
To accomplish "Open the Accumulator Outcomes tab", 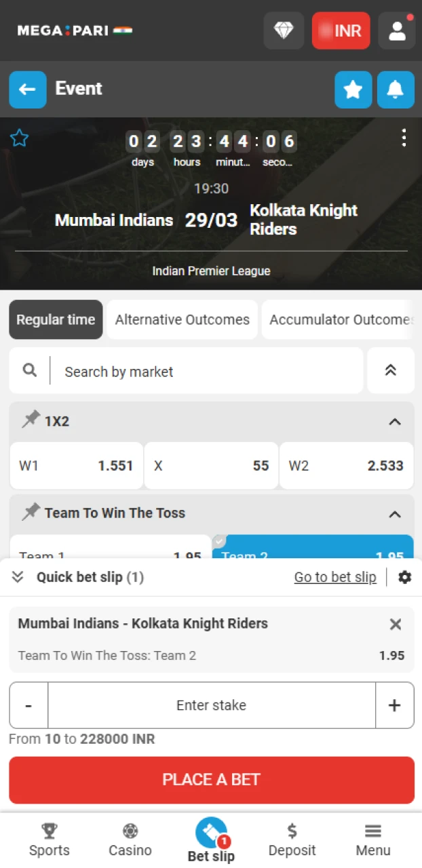I will pyautogui.click(x=341, y=319).
